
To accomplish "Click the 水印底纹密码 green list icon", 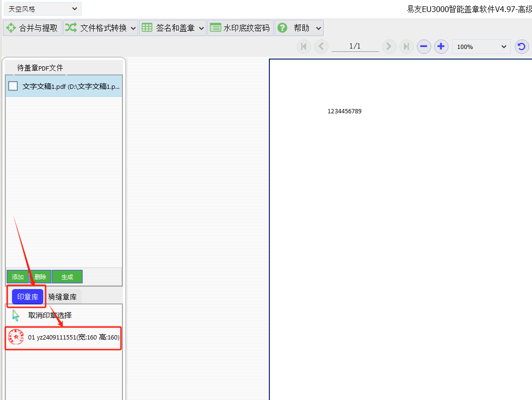I will pos(216,27).
